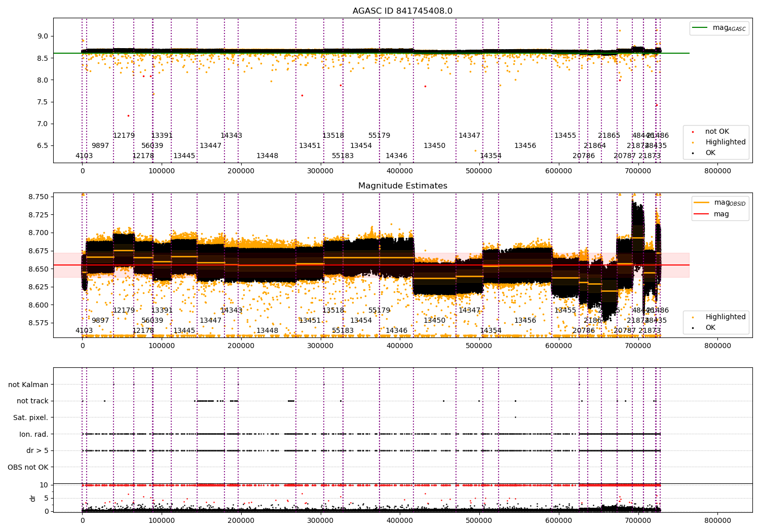760x532 pixels.
Task: Click the 6.5 y-axis tick of top plot
Action: [x=43, y=146]
